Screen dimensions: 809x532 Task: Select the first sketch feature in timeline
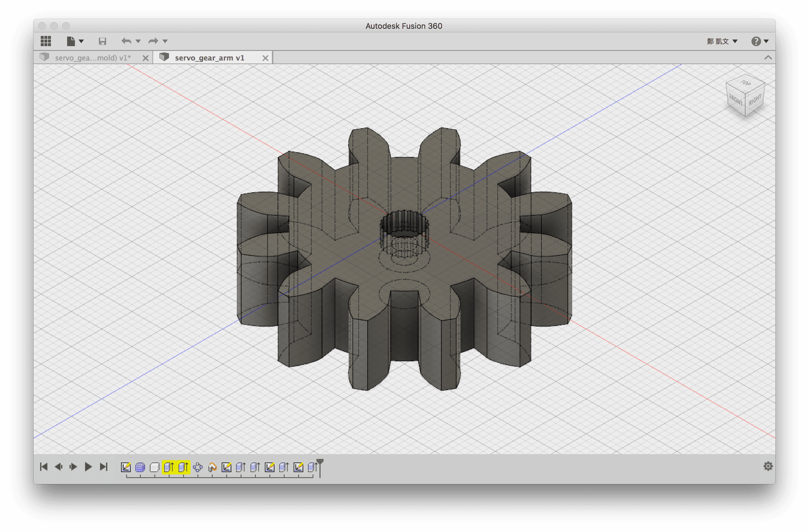pyautogui.click(x=126, y=468)
